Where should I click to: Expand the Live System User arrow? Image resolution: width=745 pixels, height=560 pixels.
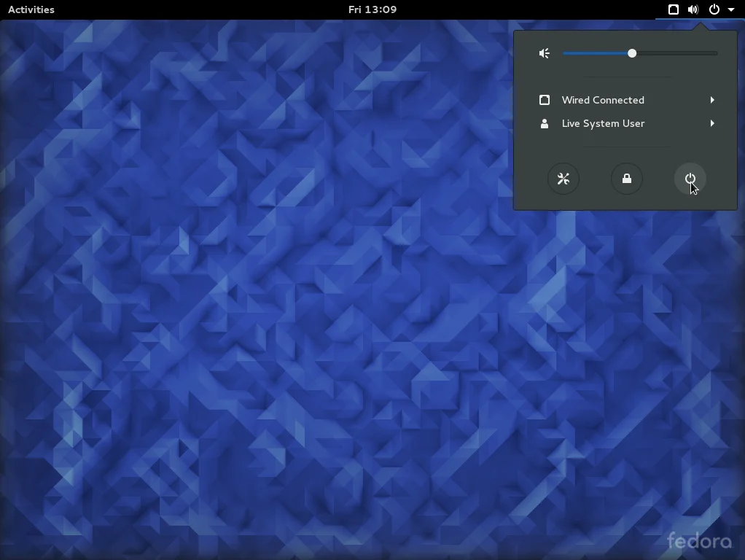click(712, 124)
